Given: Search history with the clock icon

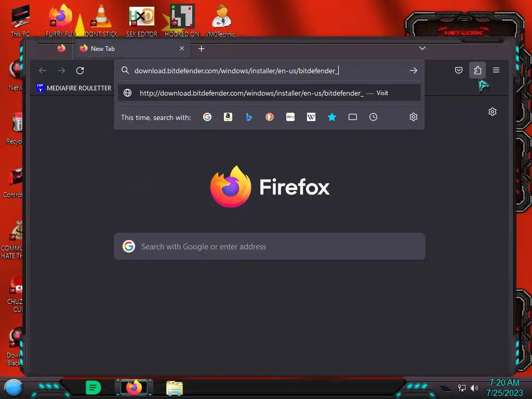Looking at the screenshot, I should coord(373,117).
